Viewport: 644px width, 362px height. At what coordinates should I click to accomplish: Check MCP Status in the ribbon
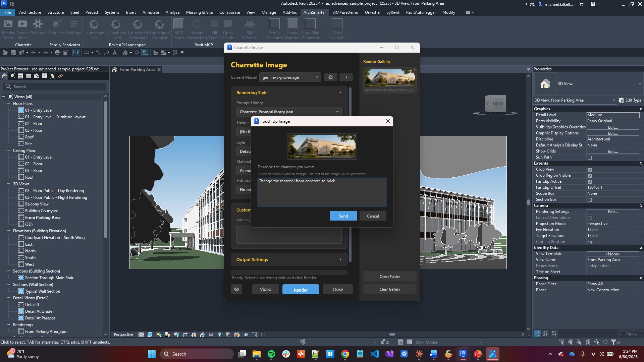(179, 29)
